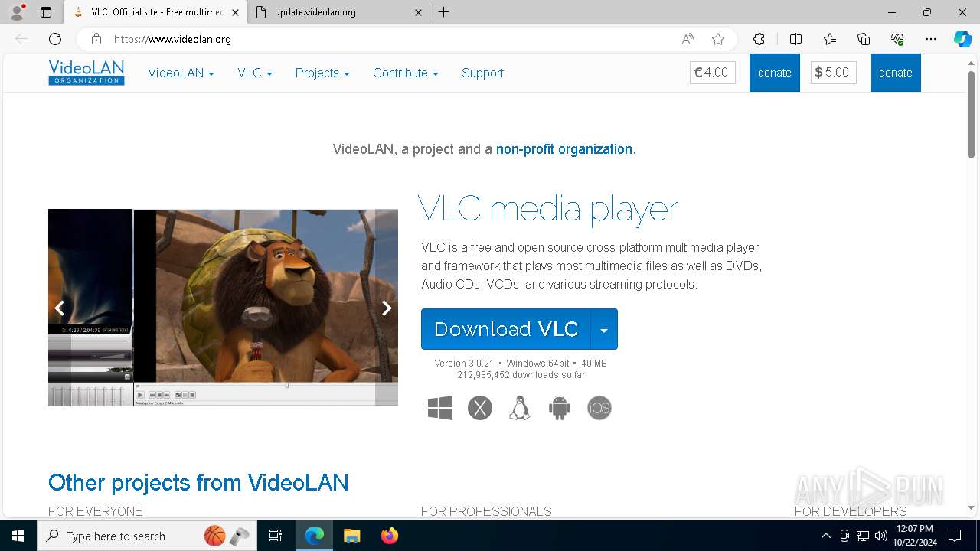This screenshot has width=980, height=551.
Task: Open Download VLC options dropdown arrow
Action: 604,329
